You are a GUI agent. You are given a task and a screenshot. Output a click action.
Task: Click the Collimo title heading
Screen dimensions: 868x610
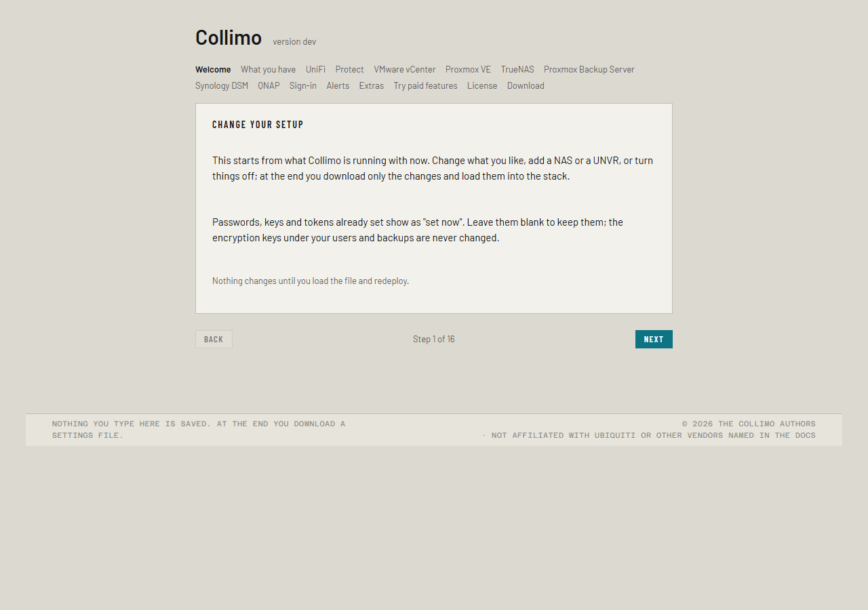click(229, 37)
